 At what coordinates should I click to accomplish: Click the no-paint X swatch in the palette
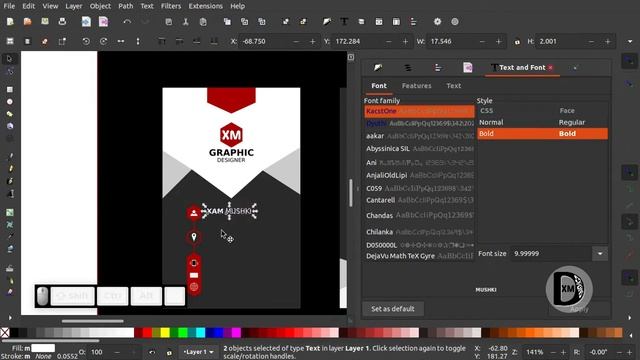(x=4, y=333)
